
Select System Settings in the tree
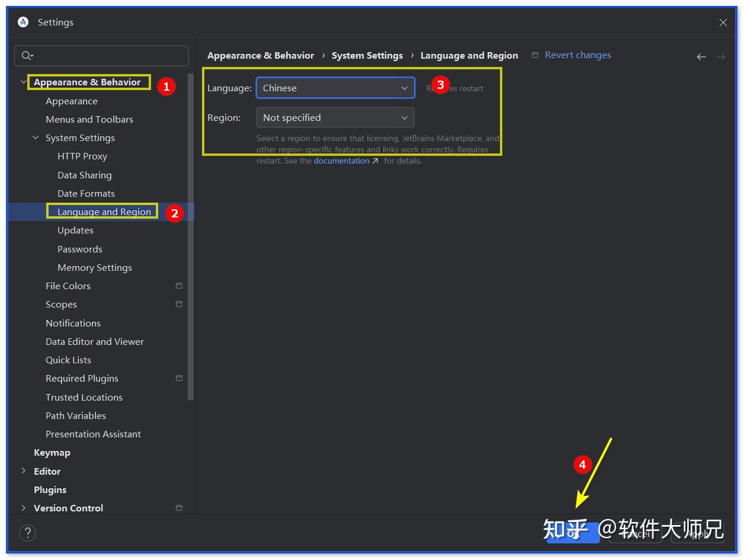[80, 138]
